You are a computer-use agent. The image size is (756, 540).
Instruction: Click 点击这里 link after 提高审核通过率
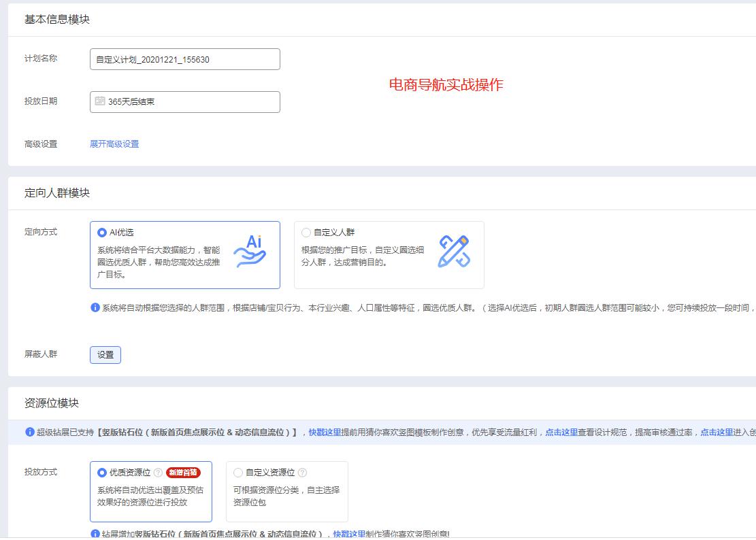pos(716,432)
